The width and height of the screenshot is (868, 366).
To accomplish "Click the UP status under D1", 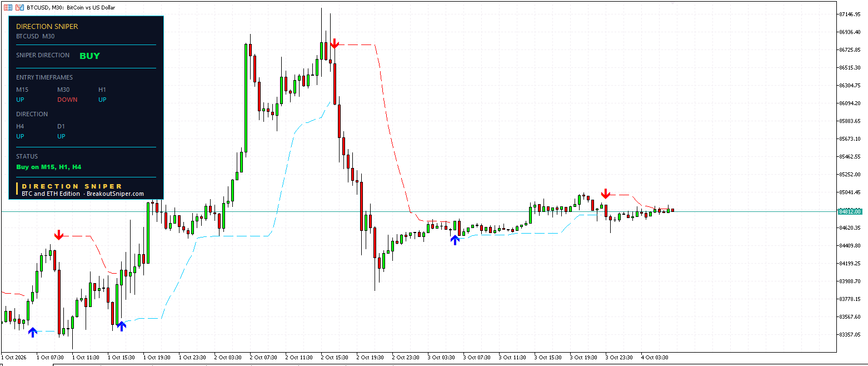I will [x=61, y=136].
